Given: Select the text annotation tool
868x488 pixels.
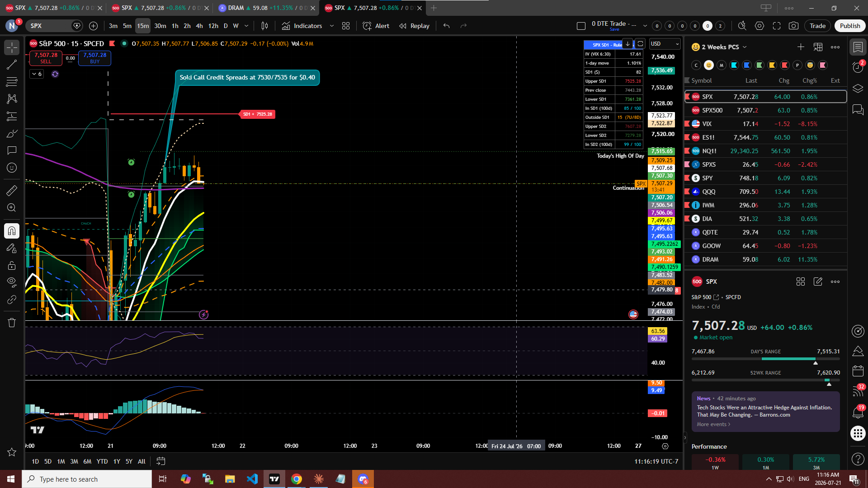Looking at the screenshot, I should click(x=12, y=150).
